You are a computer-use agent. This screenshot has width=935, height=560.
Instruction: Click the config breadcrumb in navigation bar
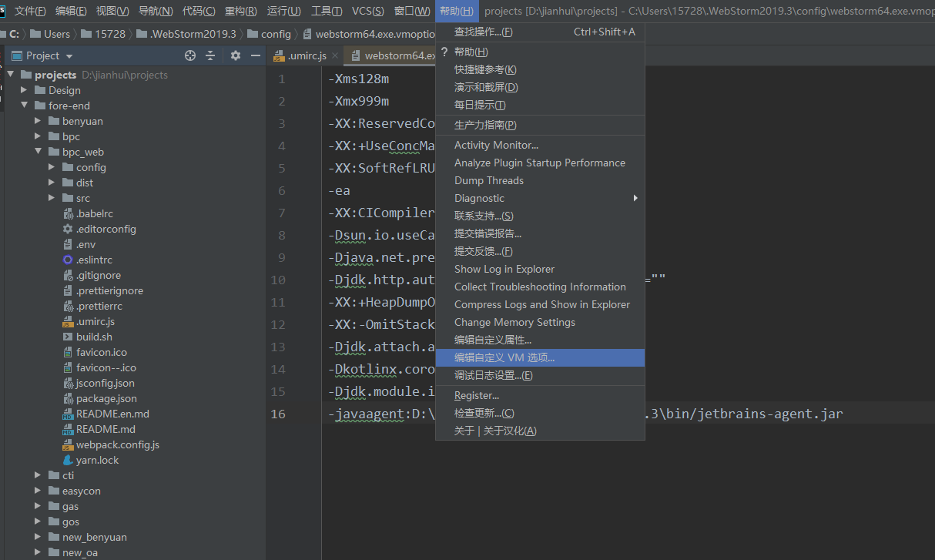270,34
